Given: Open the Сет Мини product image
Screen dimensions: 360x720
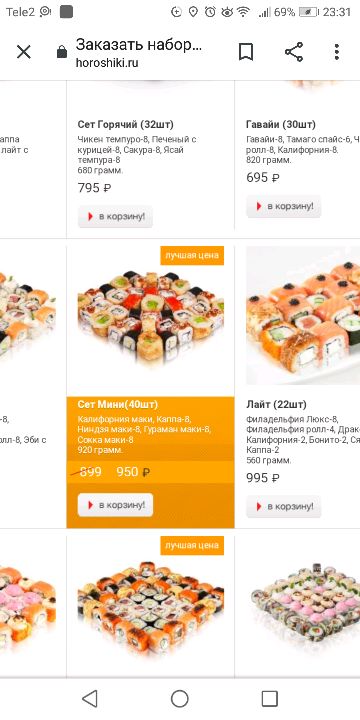Looking at the screenshot, I should point(151,317).
